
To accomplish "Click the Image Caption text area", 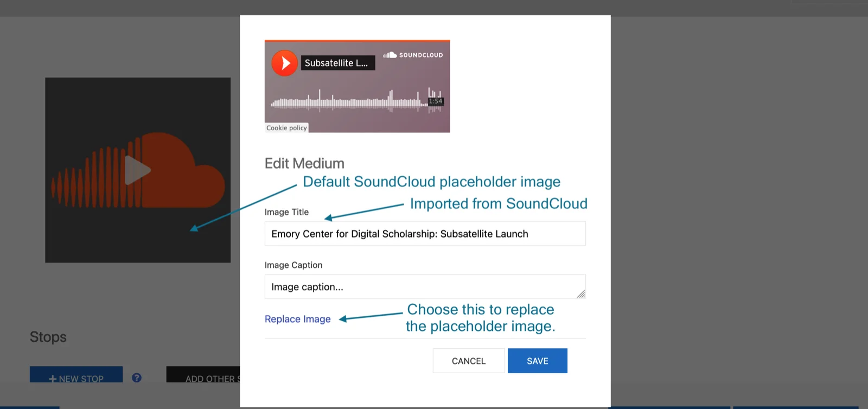I will pyautogui.click(x=425, y=286).
